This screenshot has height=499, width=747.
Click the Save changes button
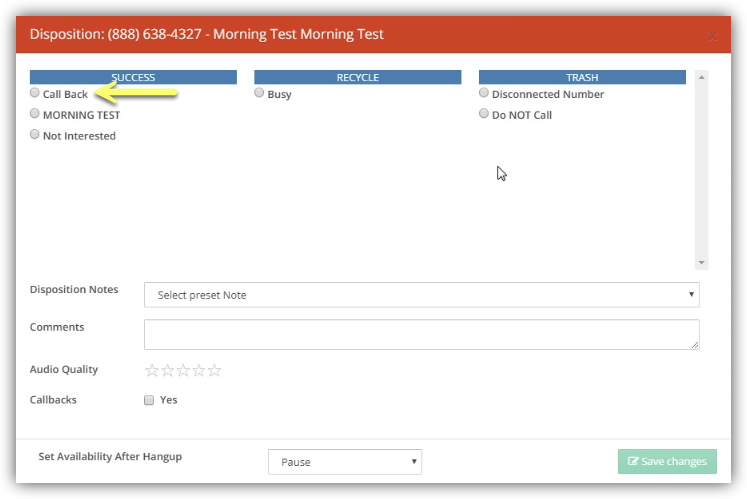[x=667, y=461]
